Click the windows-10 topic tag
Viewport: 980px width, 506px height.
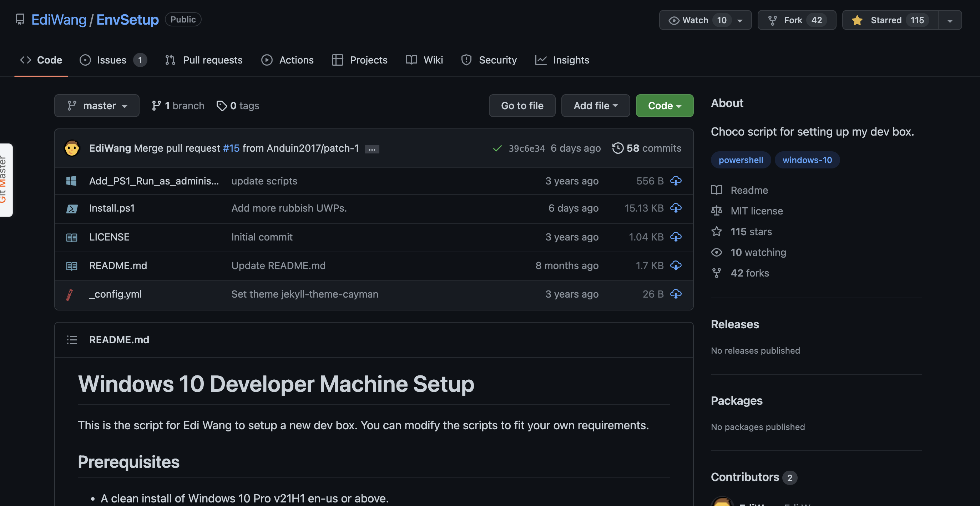(807, 160)
